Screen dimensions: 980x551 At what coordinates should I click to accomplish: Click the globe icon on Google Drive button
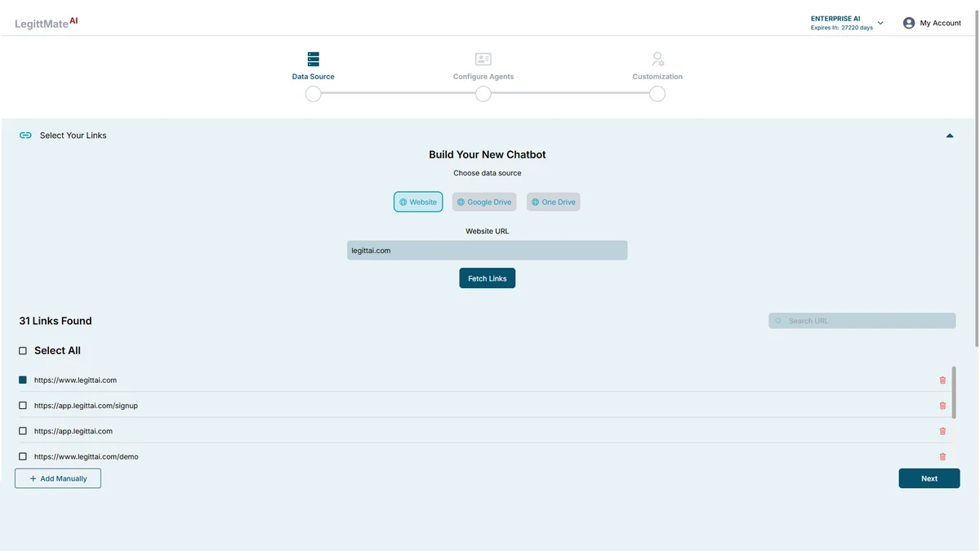(461, 202)
